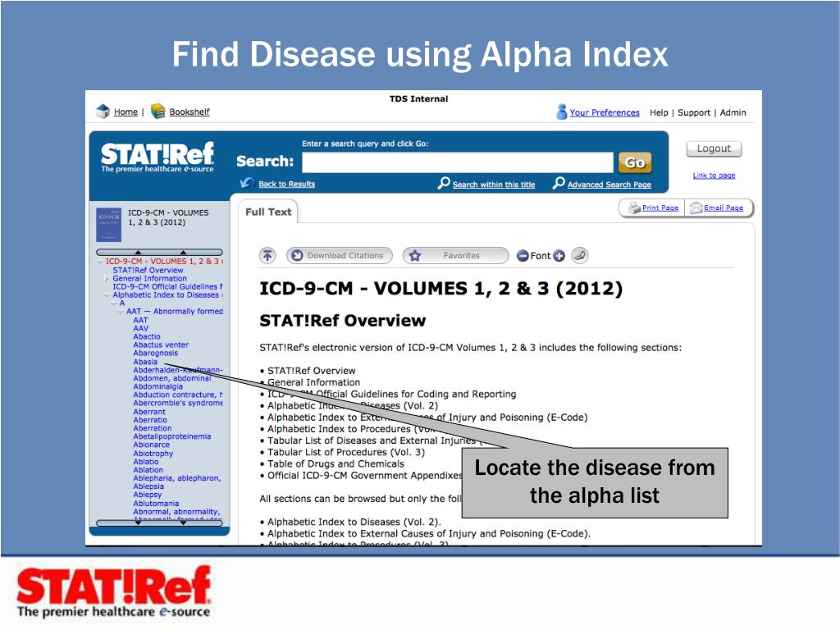Select the Abactio entry
Image resolution: width=840 pixels, height=630 pixels.
click(x=147, y=336)
